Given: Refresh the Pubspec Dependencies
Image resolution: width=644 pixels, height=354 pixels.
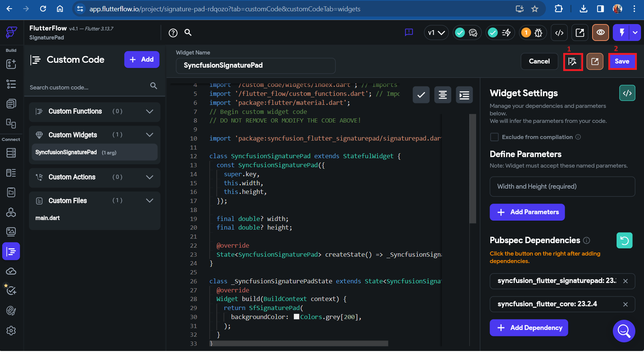Looking at the screenshot, I should pyautogui.click(x=624, y=241).
